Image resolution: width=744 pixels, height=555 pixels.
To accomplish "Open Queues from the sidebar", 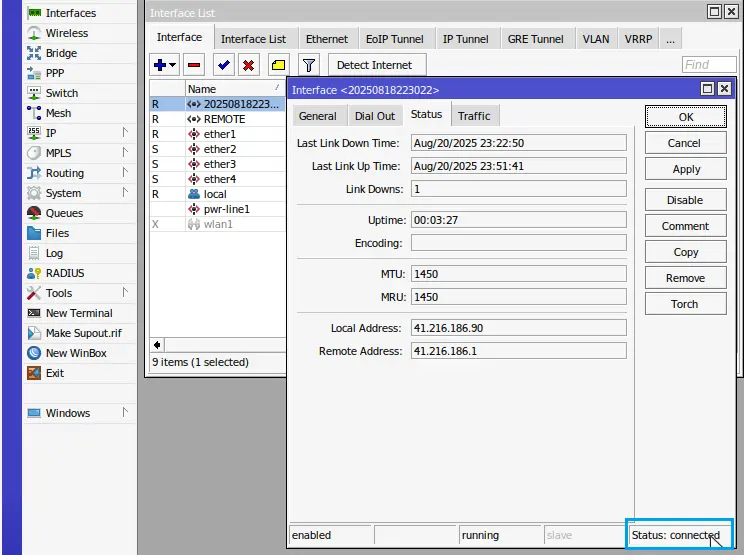I will [x=64, y=213].
